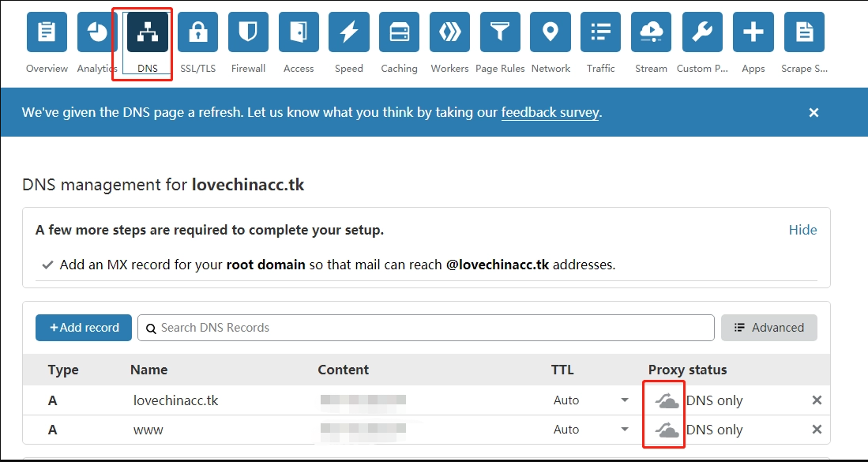Click the Proxy status column header

pos(688,370)
